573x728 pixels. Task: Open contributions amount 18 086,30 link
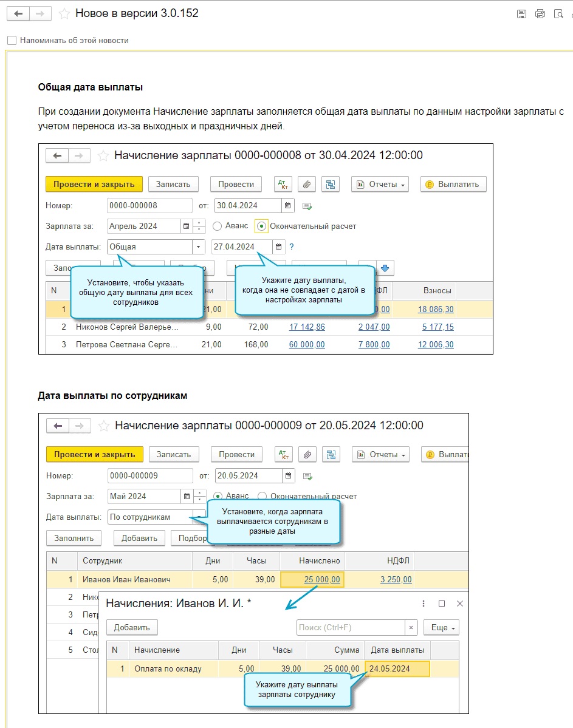pyautogui.click(x=436, y=309)
